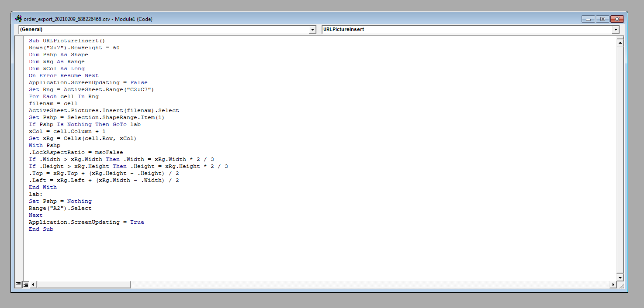644x308 pixels.
Task: Click the VBA module icon in title bar
Action: [x=18, y=19]
